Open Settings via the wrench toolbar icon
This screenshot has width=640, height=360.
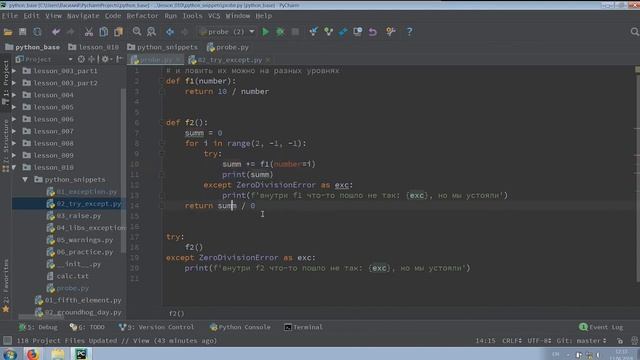pos(391,32)
